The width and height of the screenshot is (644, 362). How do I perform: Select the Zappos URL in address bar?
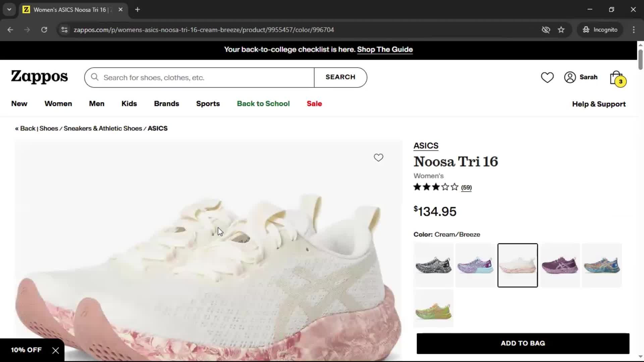coord(204,29)
